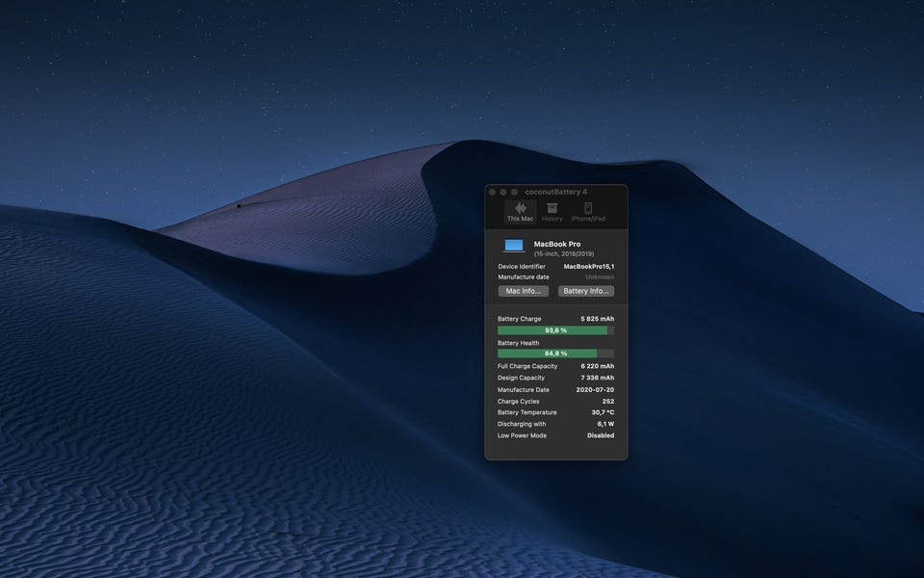The width and height of the screenshot is (924, 578).
Task: Click the Device Identifier label
Action: pyautogui.click(x=522, y=266)
